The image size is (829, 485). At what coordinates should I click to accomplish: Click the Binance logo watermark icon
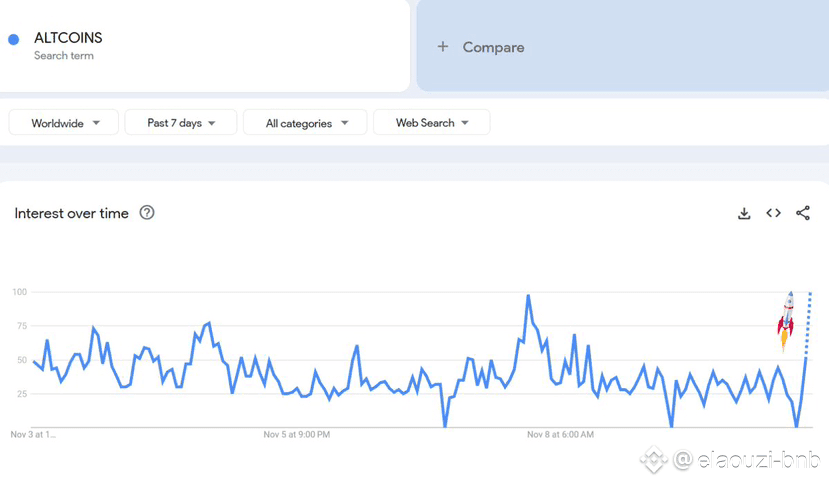click(654, 461)
